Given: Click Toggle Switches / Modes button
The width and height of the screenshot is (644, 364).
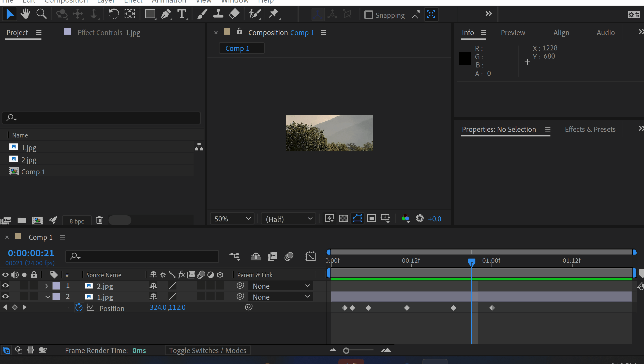Looking at the screenshot, I should (x=207, y=351).
